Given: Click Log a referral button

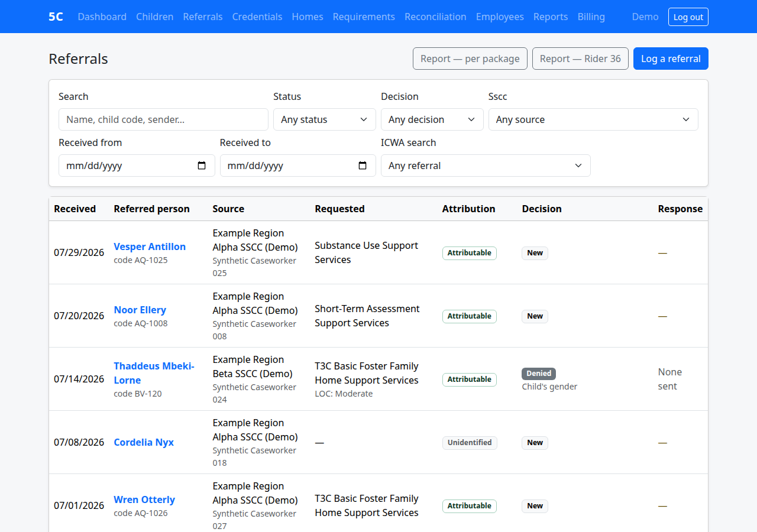Looking at the screenshot, I should pos(671,59).
